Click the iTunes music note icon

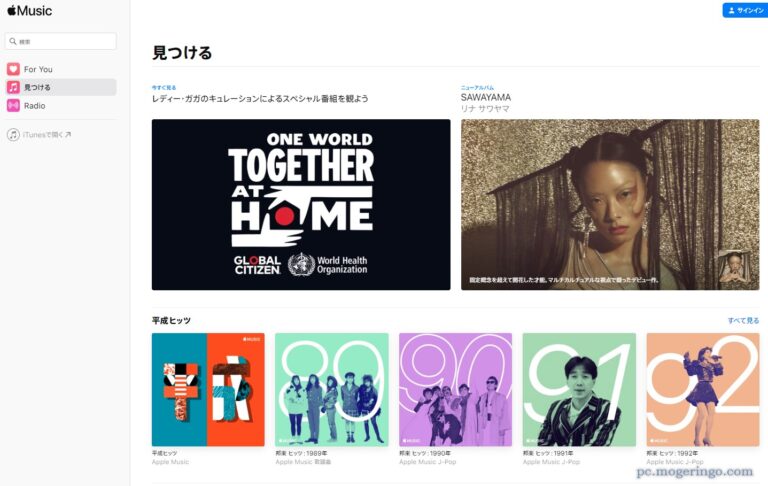click(x=13, y=134)
